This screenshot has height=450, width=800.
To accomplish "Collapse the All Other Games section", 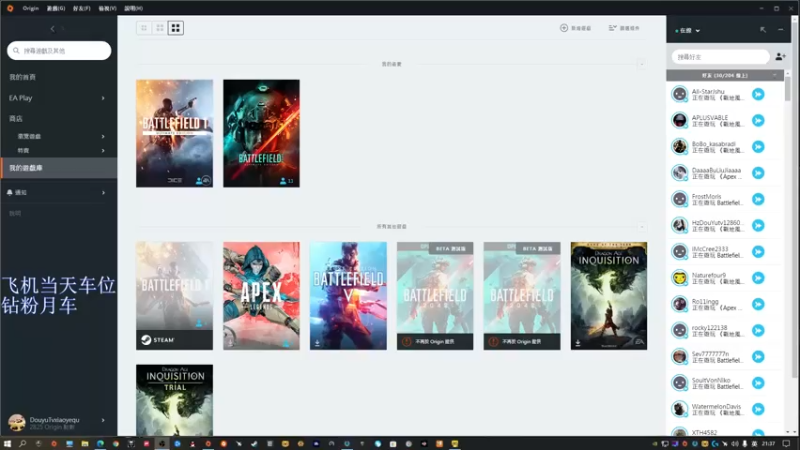I will click(x=642, y=227).
